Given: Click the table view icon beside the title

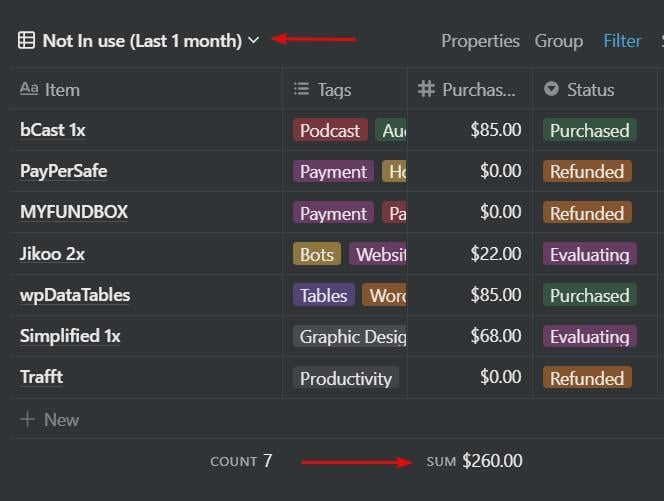Looking at the screenshot, I should pyautogui.click(x=26, y=41).
